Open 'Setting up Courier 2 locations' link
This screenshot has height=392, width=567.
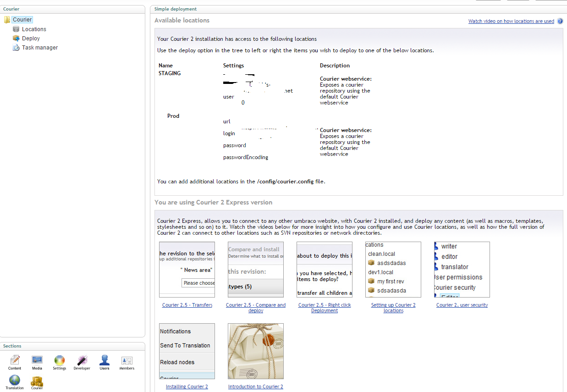[x=393, y=308]
